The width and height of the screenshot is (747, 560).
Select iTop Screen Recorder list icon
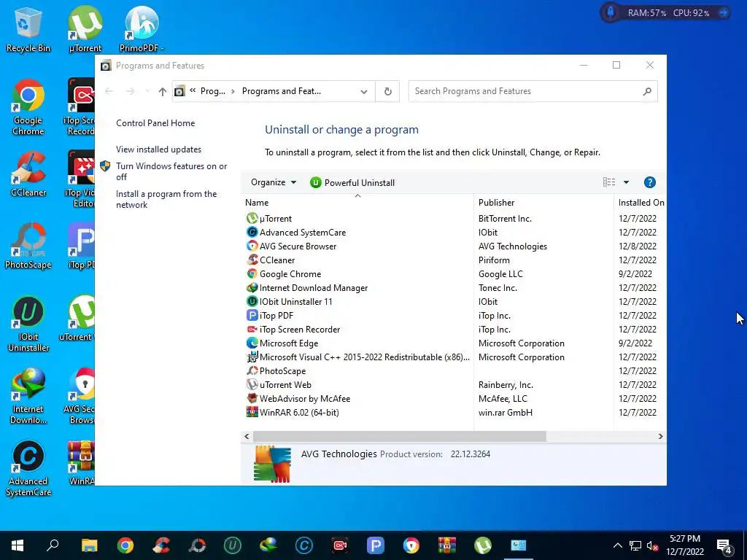click(x=252, y=329)
